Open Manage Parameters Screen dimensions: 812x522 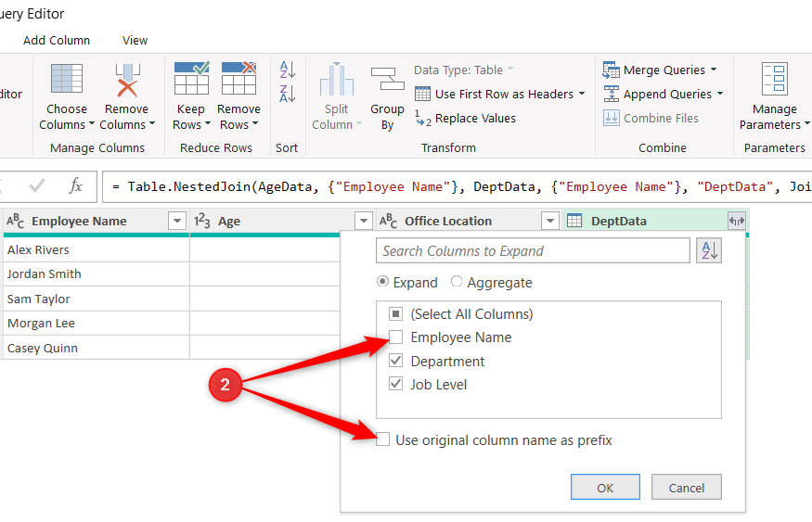pyautogui.click(x=774, y=96)
